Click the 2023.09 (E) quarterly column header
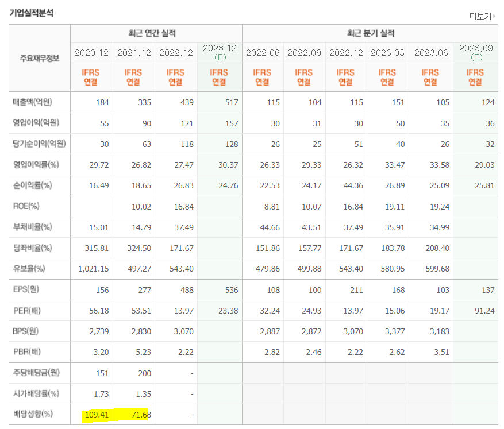Viewport: 504px width, 429px height. [476, 53]
